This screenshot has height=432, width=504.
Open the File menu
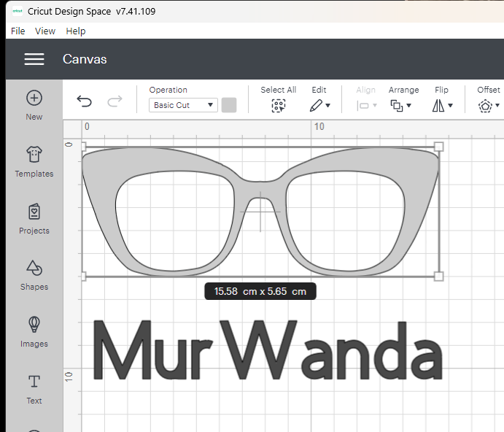point(18,31)
